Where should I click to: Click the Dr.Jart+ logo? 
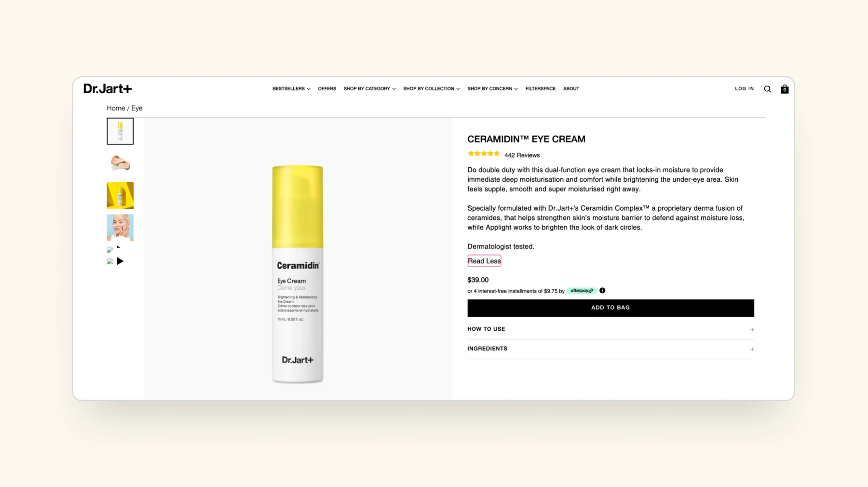coord(108,89)
